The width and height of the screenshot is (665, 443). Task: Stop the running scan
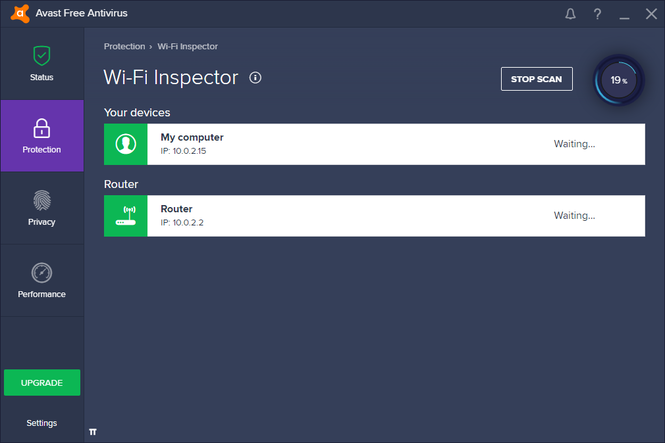536,79
